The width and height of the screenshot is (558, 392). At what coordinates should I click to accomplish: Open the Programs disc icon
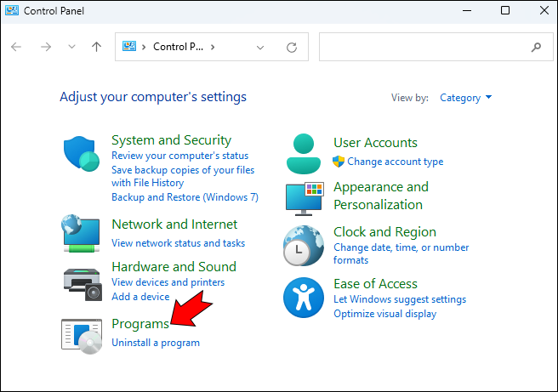[82, 336]
